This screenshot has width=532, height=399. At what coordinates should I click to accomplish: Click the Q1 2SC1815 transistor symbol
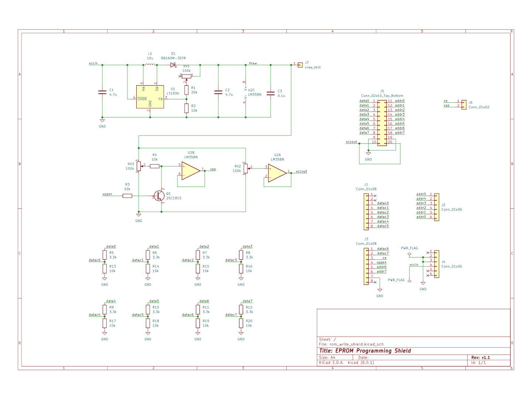click(160, 196)
